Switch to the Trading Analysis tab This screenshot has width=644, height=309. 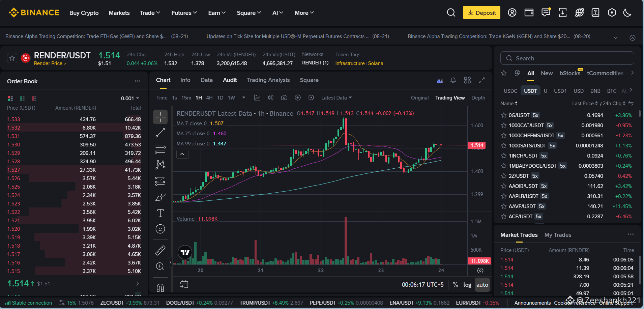coord(268,80)
